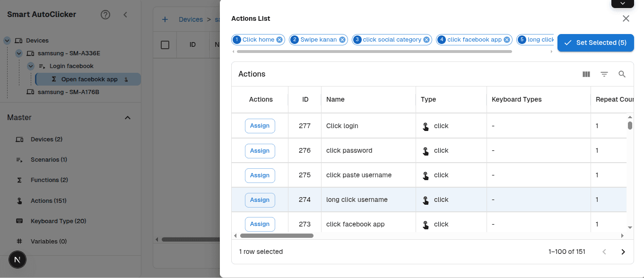Screen dimensions: 644x278
Task: Open the help question mark icon
Action: 105,15
